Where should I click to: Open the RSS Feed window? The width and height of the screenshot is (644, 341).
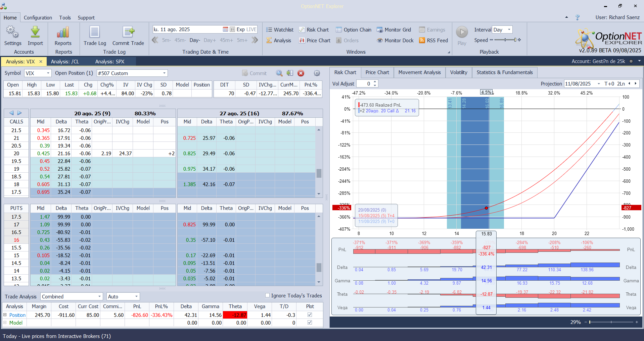click(x=433, y=41)
